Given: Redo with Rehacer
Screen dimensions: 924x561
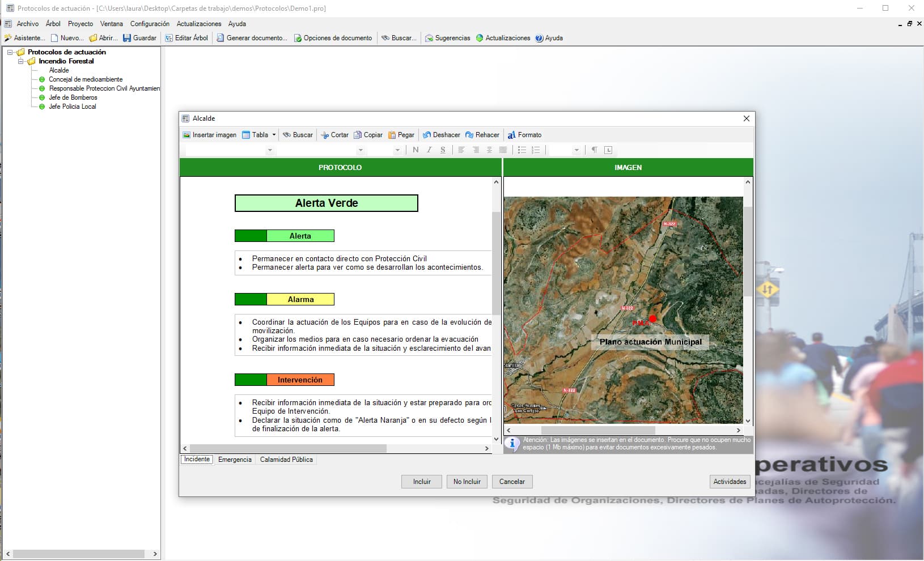Looking at the screenshot, I should [x=482, y=135].
